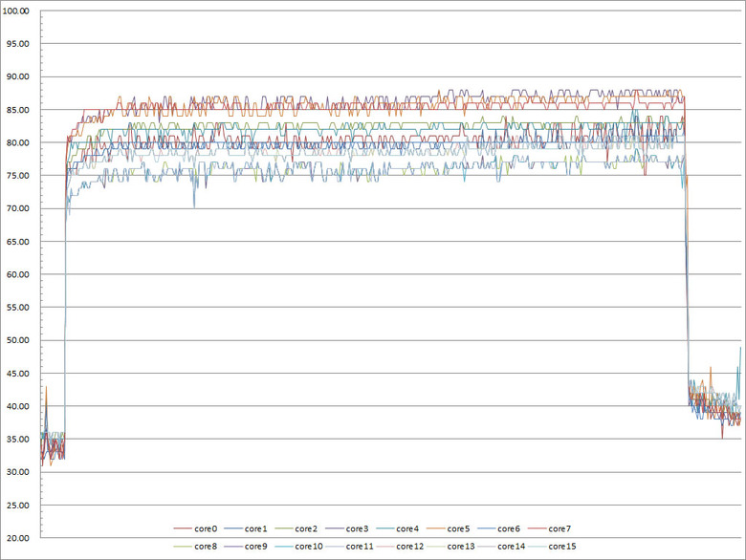
Task: Select the core15 legend entry
Action: 552,547
